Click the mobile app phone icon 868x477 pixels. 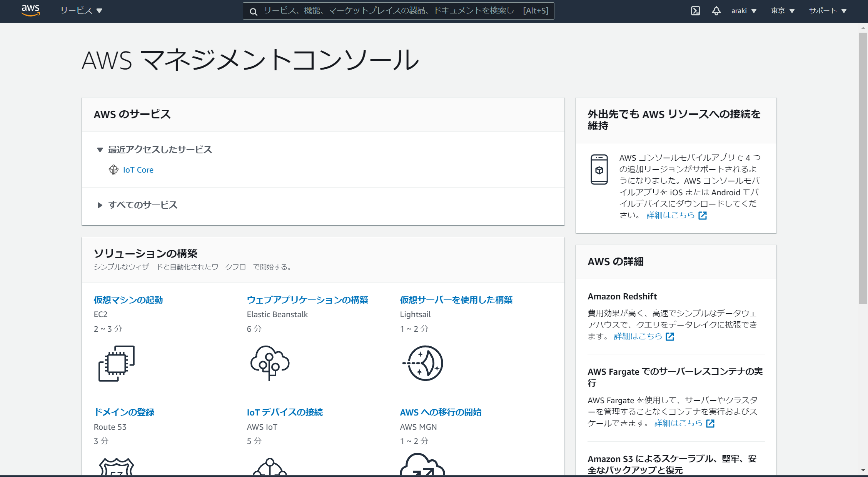point(599,170)
